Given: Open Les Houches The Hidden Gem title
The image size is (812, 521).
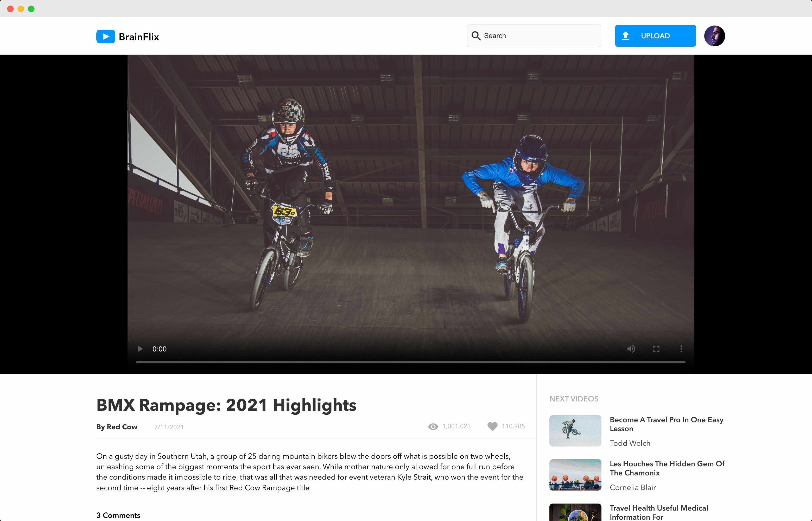Looking at the screenshot, I should click(667, 468).
